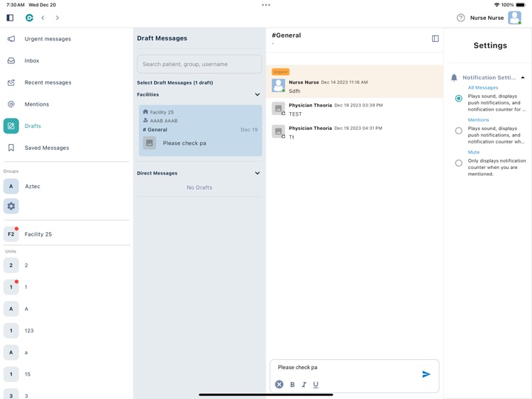Click the Recent messages icon
Viewport: 532px width, 399px height.
click(11, 82)
